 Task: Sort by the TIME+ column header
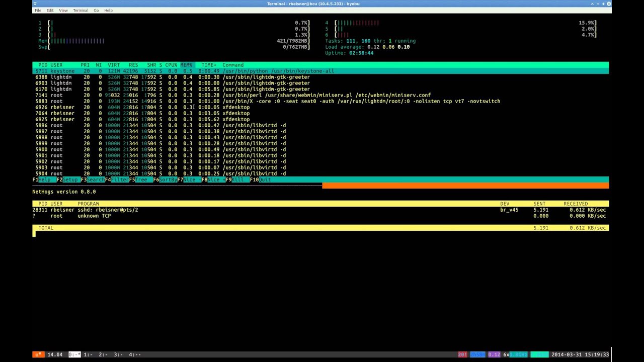[209, 65]
